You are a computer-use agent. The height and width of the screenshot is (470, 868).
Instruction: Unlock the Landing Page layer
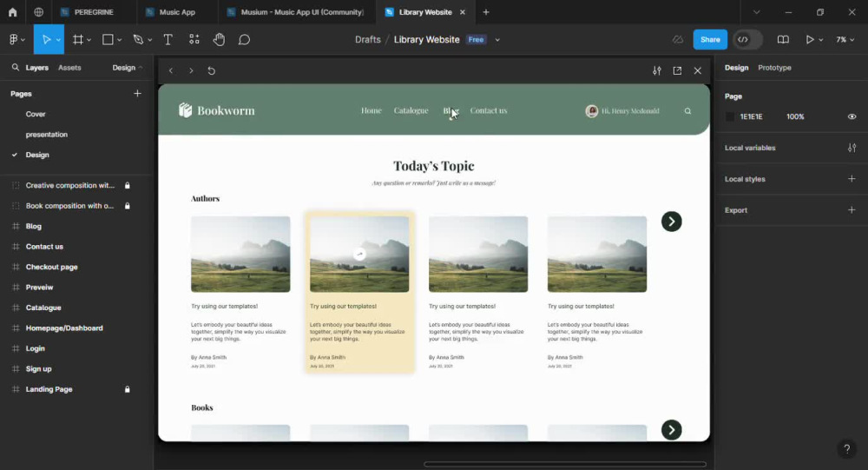click(x=128, y=389)
